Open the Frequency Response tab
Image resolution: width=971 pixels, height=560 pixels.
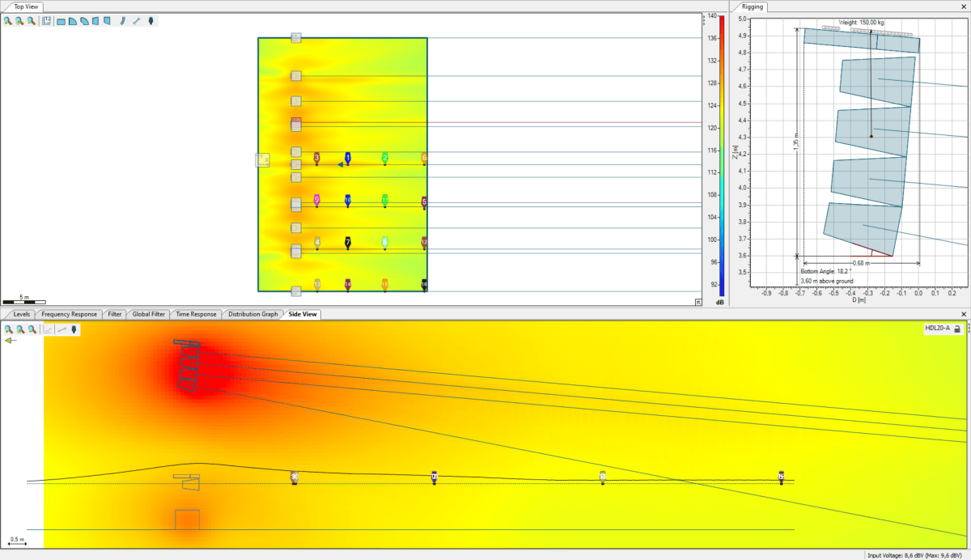(69, 314)
